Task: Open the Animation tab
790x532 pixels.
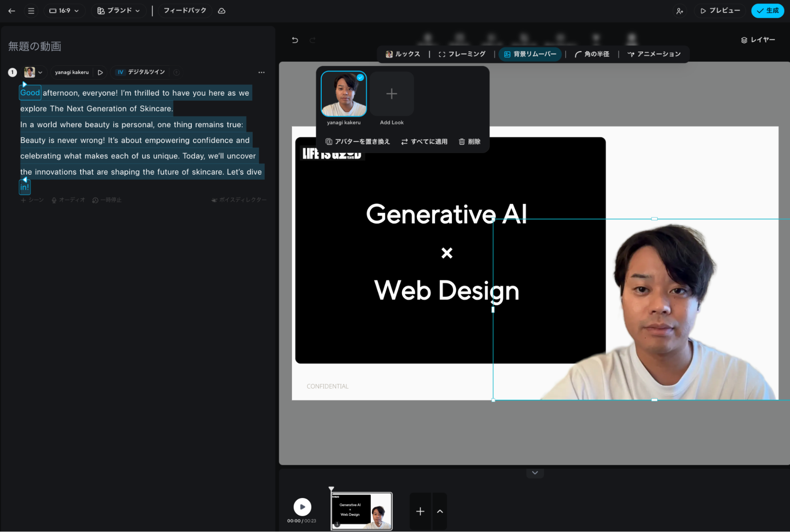Action: point(654,54)
